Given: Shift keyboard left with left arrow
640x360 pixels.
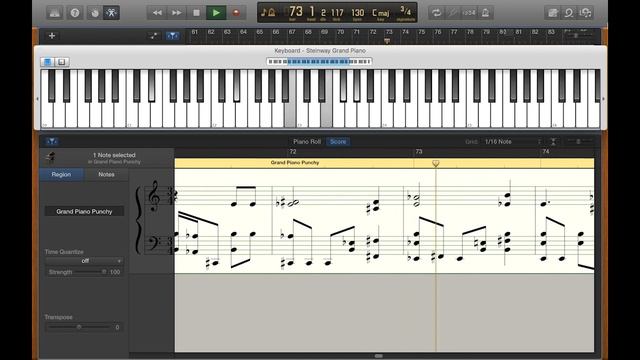Looking at the screenshot, I should click(x=38, y=99).
